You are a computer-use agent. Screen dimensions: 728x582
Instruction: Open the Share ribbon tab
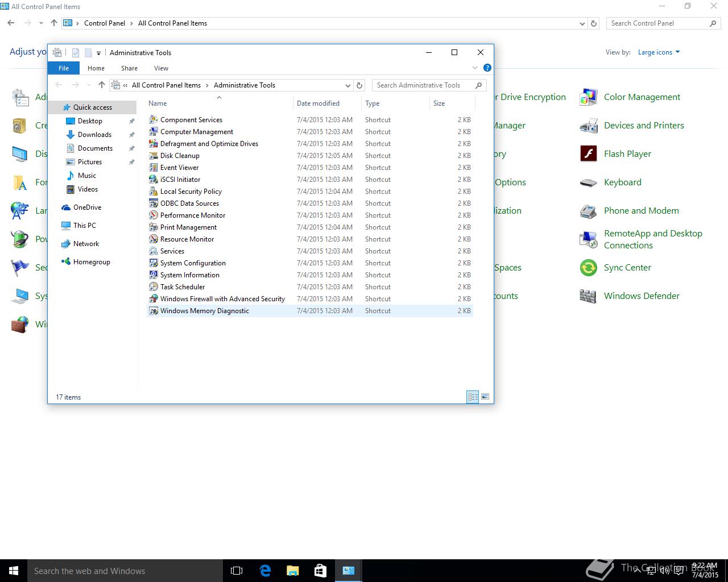coord(129,68)
